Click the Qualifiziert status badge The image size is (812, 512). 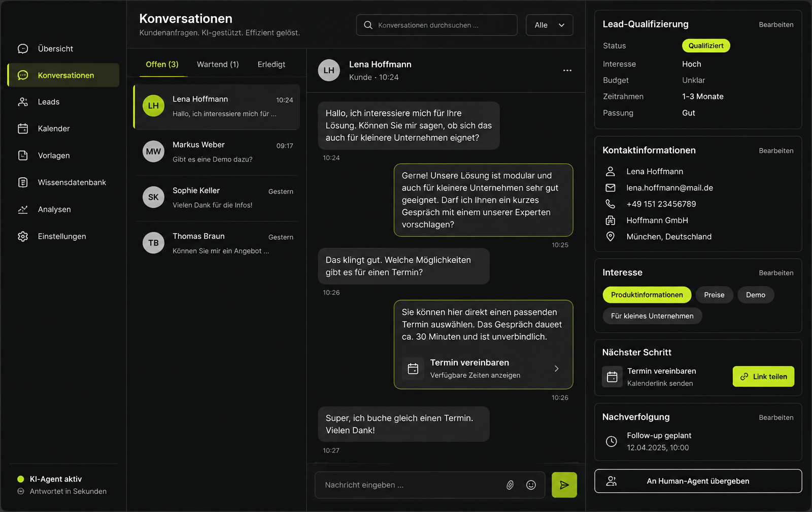(x=706, y=46)
